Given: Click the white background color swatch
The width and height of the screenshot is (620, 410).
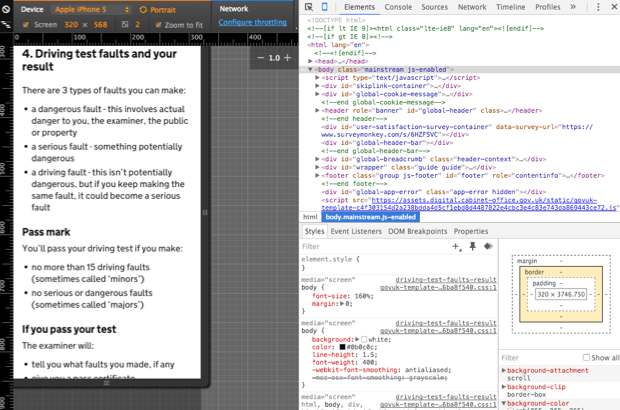Looking at the screenshot, I should click(364, 339).
